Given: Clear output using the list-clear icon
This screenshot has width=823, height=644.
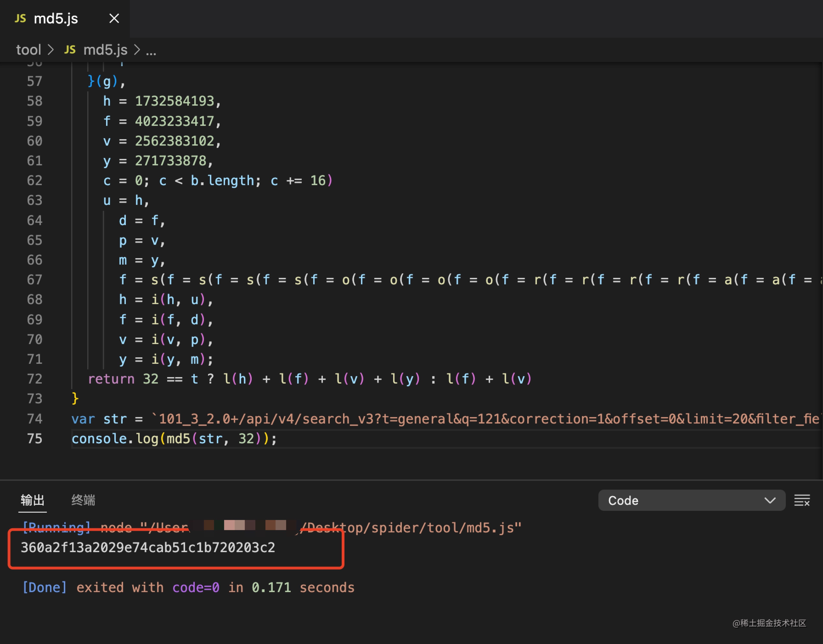Looking at the screenshot, I should (802, 500).
